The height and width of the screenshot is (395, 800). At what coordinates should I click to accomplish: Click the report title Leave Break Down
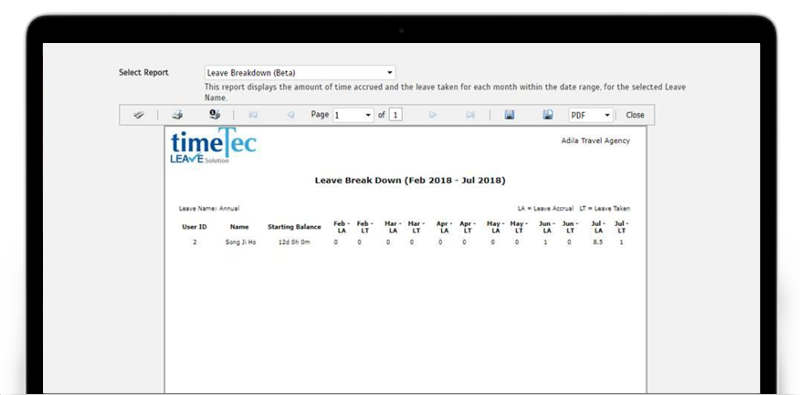410,180
